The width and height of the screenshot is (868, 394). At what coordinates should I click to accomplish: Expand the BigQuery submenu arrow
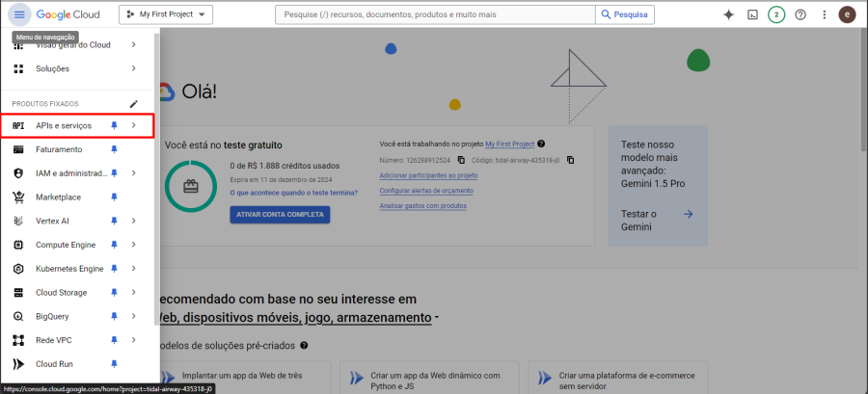coord(133,317)
